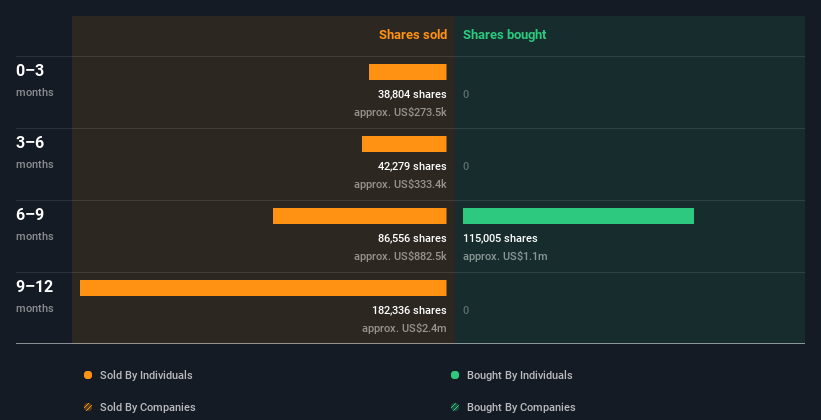Click the '86,556 shares' value
Viewport: 821px width, 420px height.
coord(412,238)
